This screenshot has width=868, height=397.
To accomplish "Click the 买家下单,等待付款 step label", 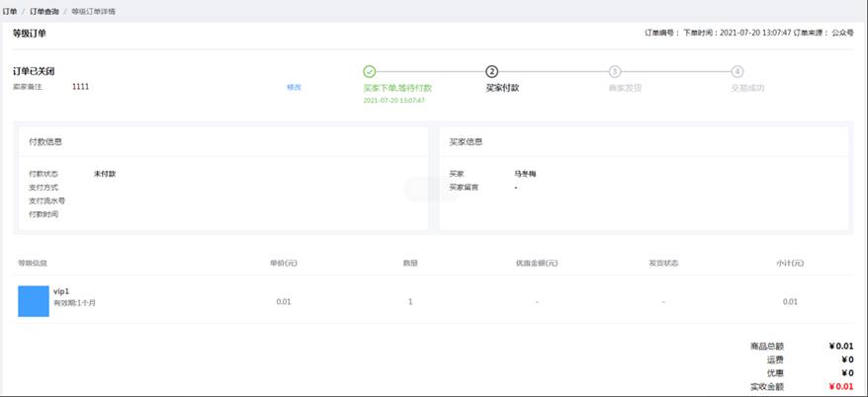I will tap(397, 88).
